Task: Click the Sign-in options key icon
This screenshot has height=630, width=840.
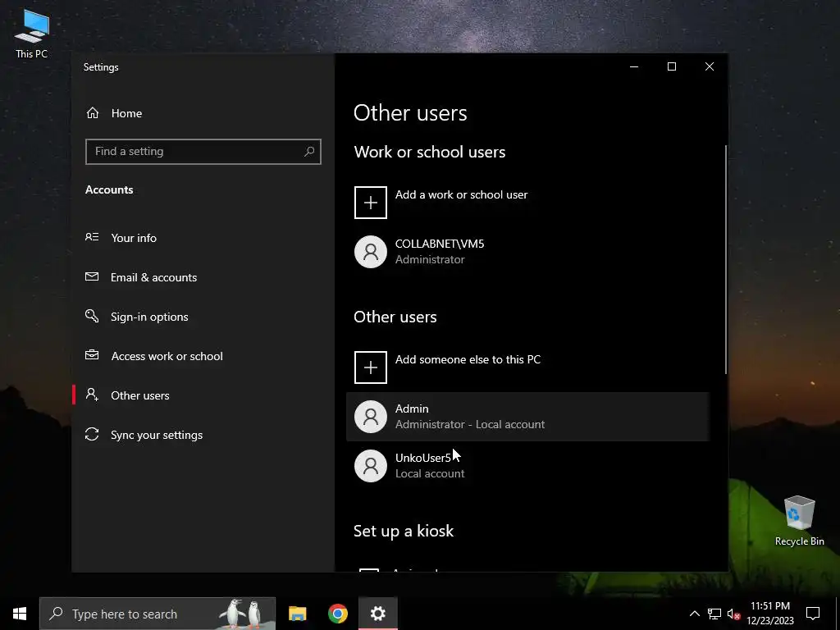Action: point(92,316)
